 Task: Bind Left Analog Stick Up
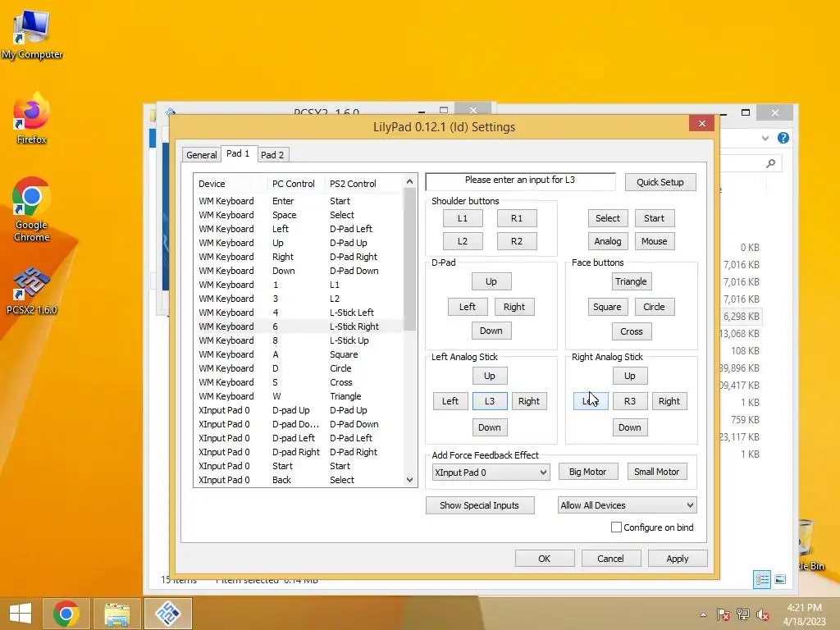[x=490, y=376]
